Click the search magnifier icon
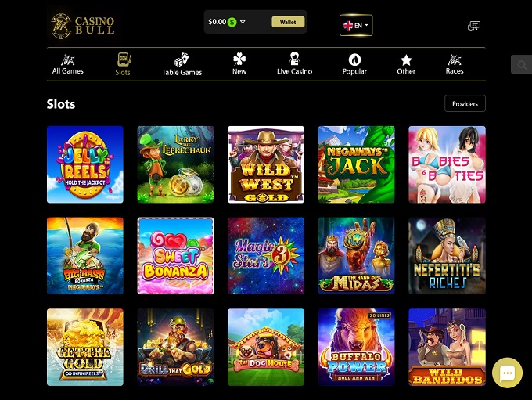Image resolution: width=532 pixels, height=400 pixels. click(x=522, y=64)
